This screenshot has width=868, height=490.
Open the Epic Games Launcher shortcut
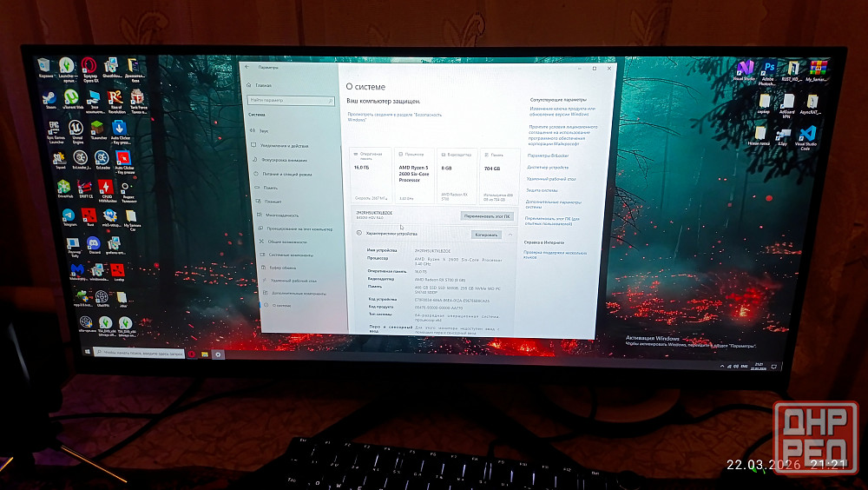pyautogui.click(x=54, y=129)
